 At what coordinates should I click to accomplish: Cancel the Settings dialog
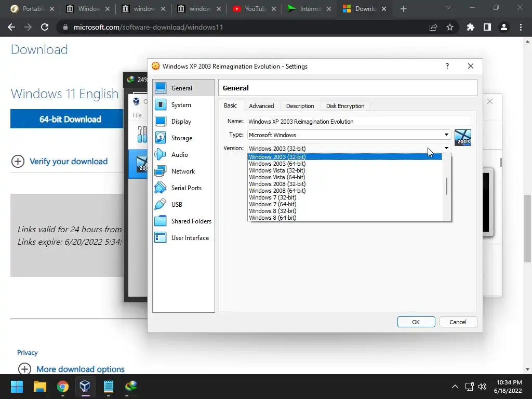pyautogui.click(x=458, y=322)
